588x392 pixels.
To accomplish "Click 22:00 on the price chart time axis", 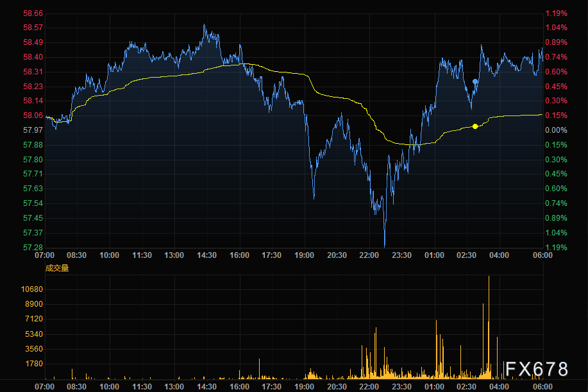I will click(x=369, y=255).
